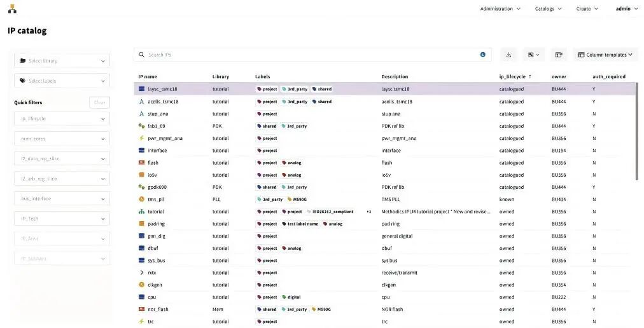Image resolution: width=644 pixels, height=328 pixels.
Task: Click the BU414 owner cell
Action: (559, 200)
